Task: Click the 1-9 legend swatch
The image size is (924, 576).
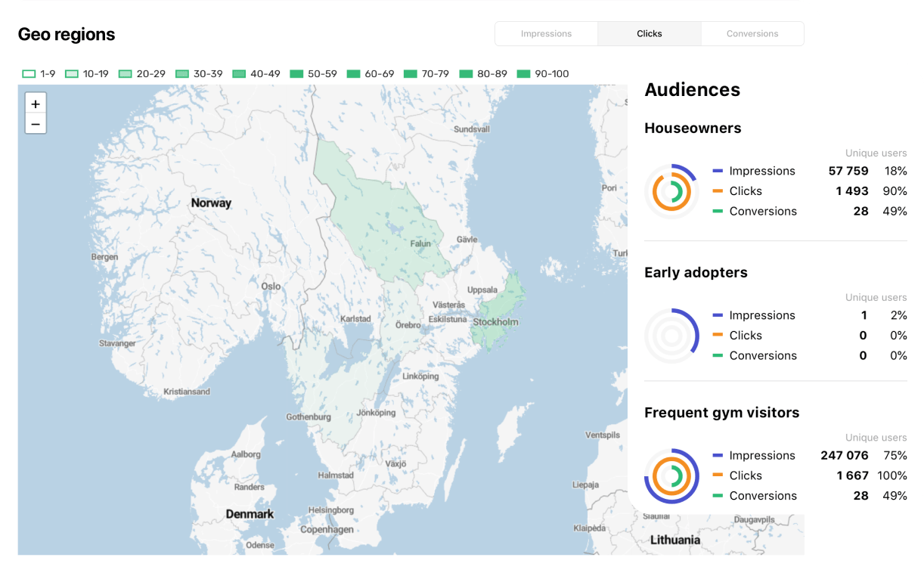Action: coord(29,74)
